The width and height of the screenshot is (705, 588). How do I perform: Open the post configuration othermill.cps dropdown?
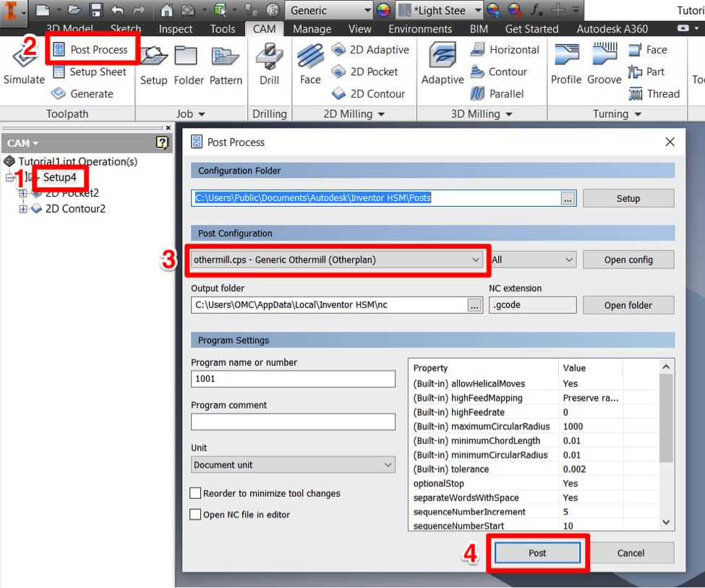[x=336, y=260]
